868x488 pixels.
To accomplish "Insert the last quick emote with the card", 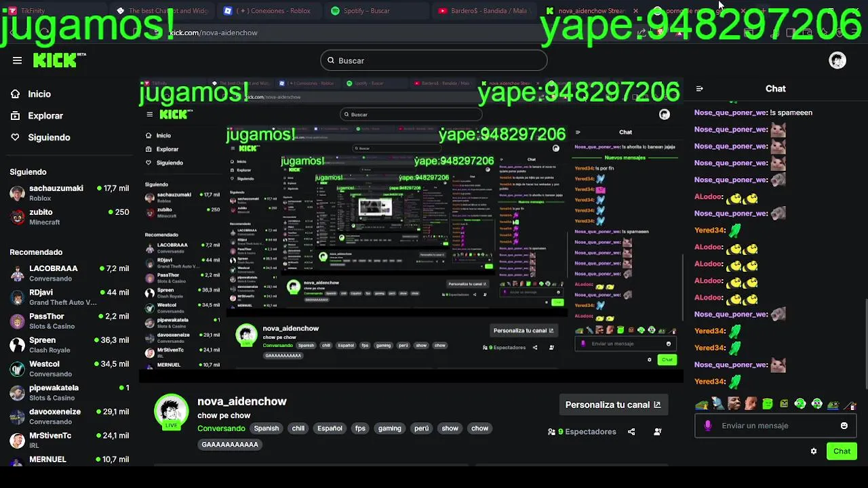I will pos(850,405).
